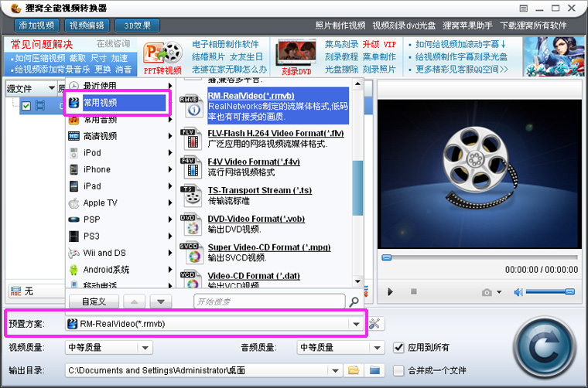This screenshot has width=588, height=388.
Task: Select the PSP category
Action: pos(121,220)
